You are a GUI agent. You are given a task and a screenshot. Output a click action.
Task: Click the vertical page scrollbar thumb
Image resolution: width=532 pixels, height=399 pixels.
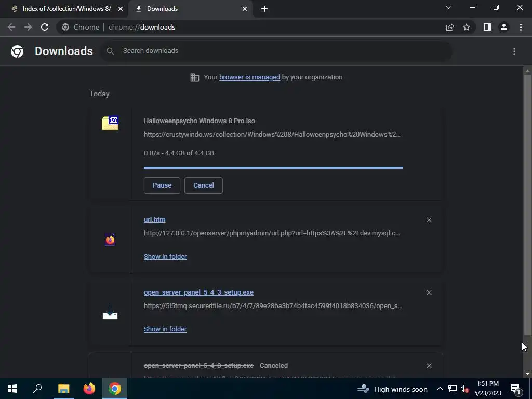(527, 204)
